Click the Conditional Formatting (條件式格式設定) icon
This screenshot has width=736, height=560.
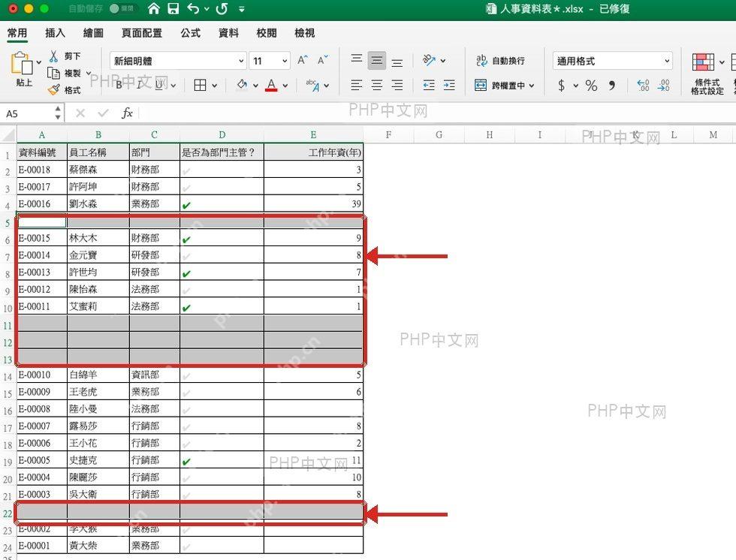tap(703, 62)
